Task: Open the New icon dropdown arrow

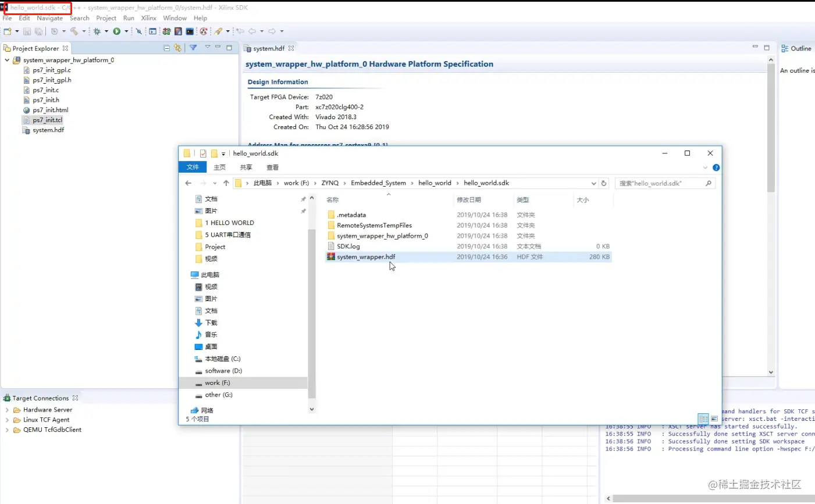Action: pyautogui.click(x=16, y=31)
